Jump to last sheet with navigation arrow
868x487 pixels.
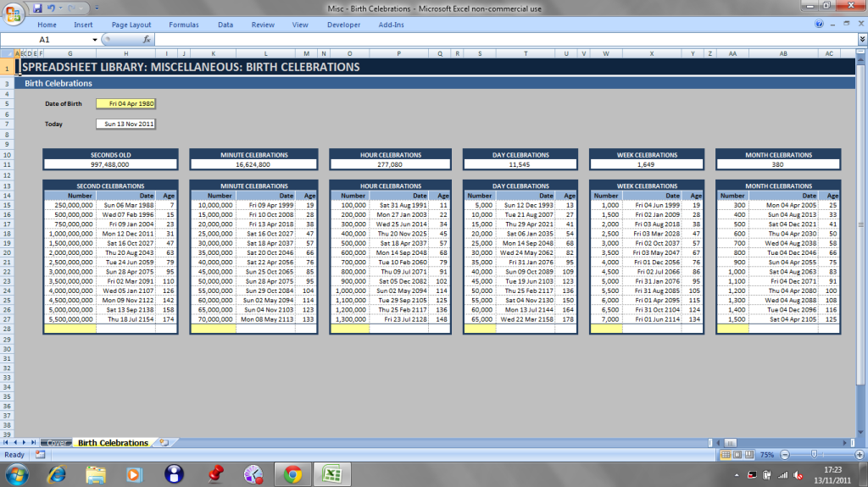click(x=35, y=443)
